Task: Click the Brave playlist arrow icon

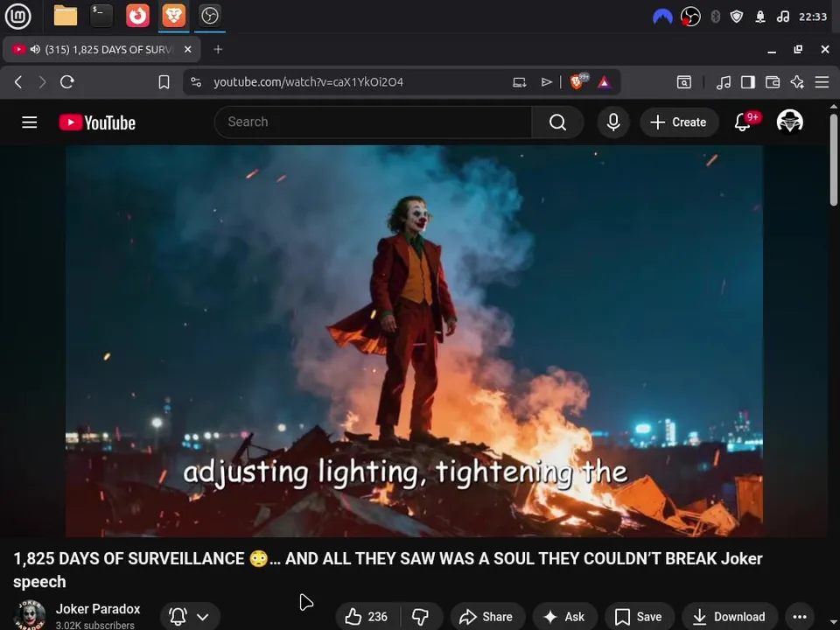Action: [546, 82]
